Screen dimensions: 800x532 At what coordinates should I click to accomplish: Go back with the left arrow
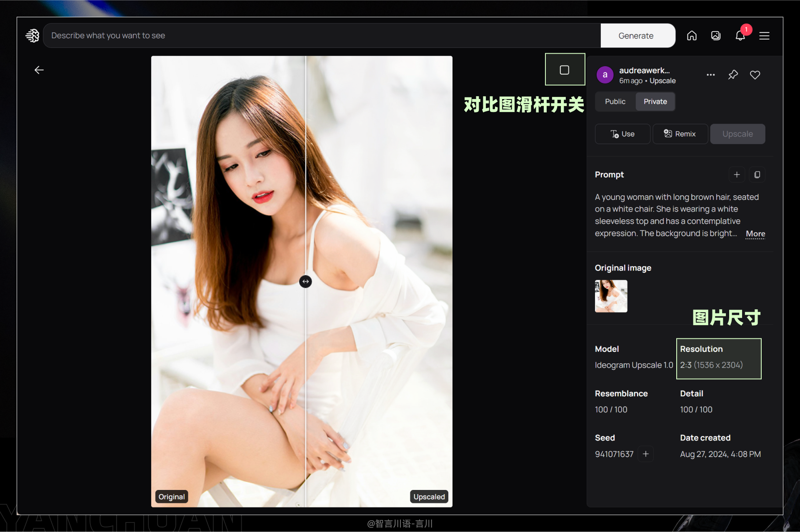tap(39, 70)
